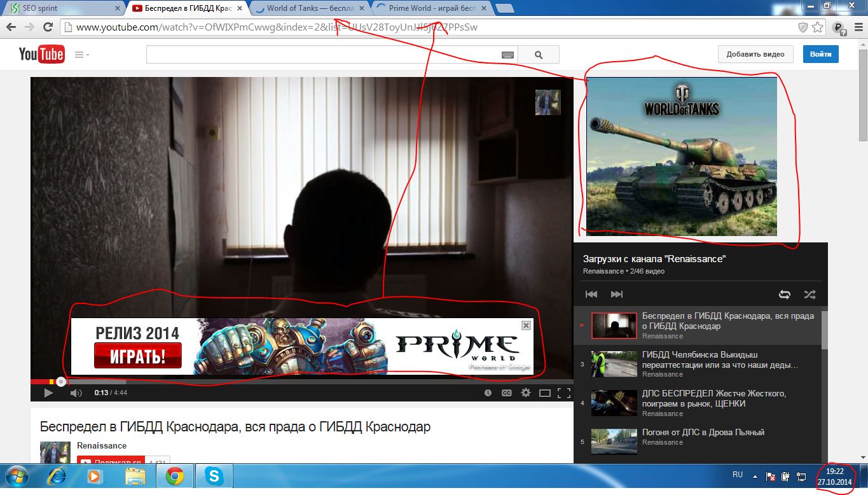Open the Action Center flag icon

[x=770, y=476]
